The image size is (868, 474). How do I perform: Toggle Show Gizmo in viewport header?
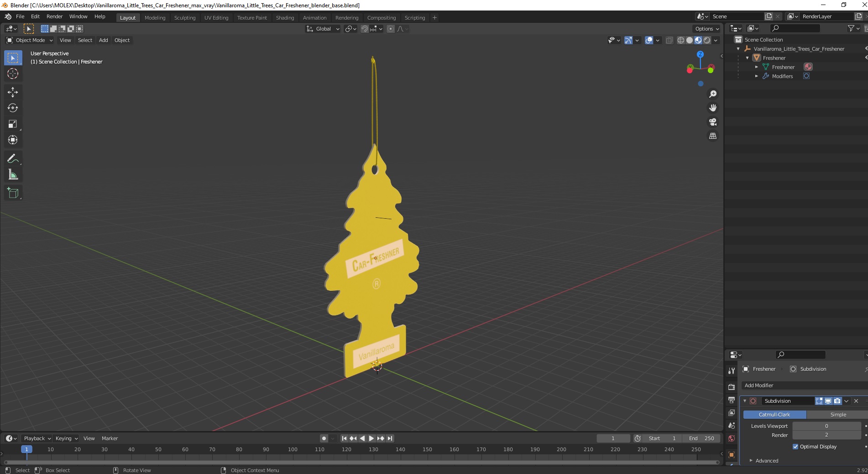628,40
